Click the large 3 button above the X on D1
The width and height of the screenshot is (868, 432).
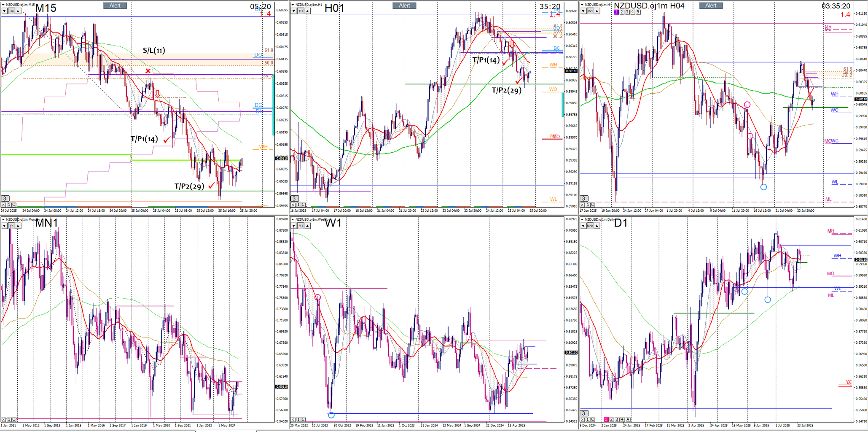584,413
